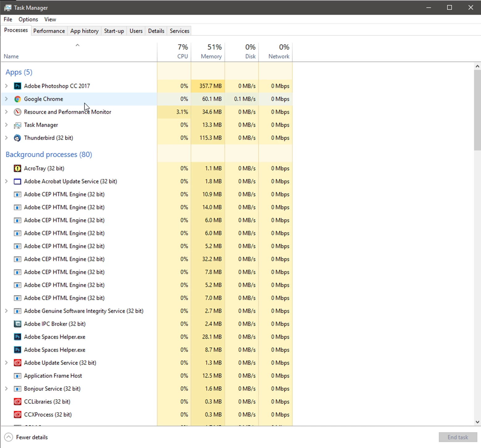Viewport: 481px width, 448px height.
Task: Select Adobe Spaces Helper.exe using 8.7 MB
Action: (147, 350)
